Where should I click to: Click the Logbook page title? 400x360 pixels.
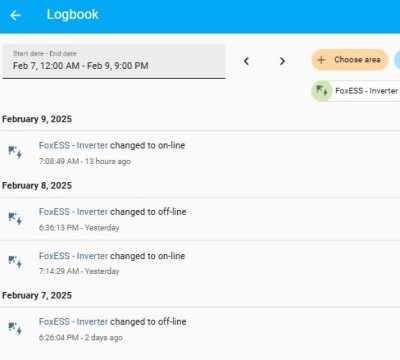(x=73, y=15)
